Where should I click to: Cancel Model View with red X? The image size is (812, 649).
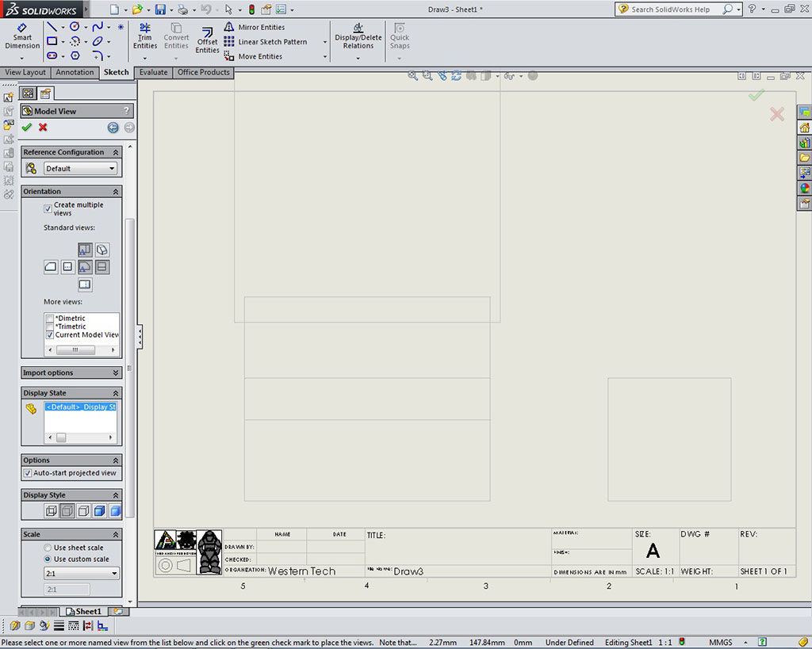pyautogui.click(x=43, y=128)
